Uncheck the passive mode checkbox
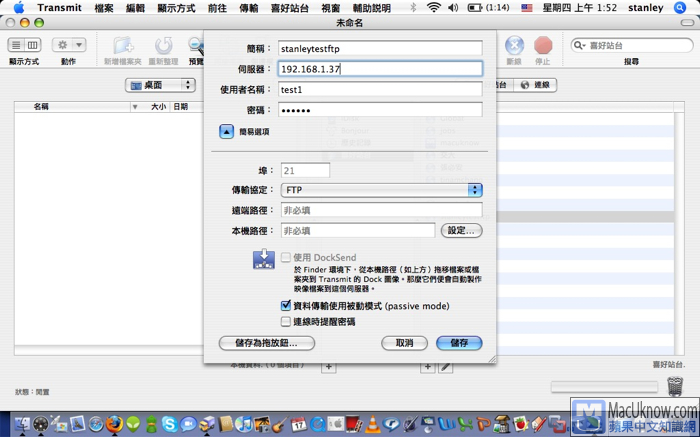Image resolution: width=700 pixels, height=437 pixels. (286, 306)
